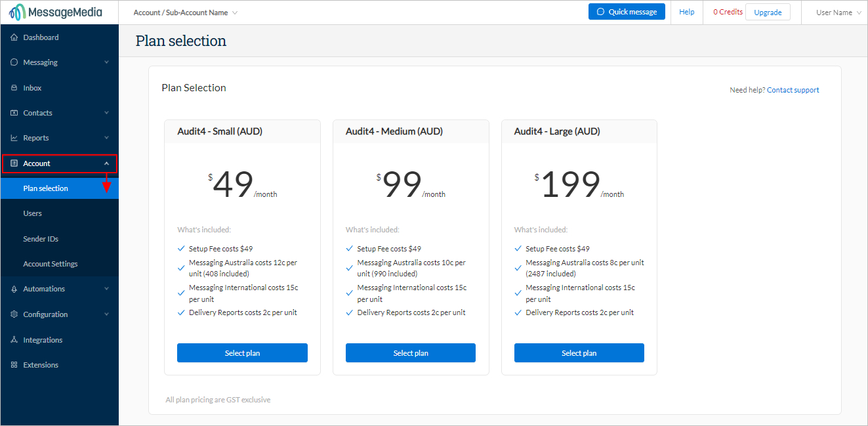Click Delivery Reports line in Small plan
This screenshot has width=868, height=426.
[x=243, y=312]
